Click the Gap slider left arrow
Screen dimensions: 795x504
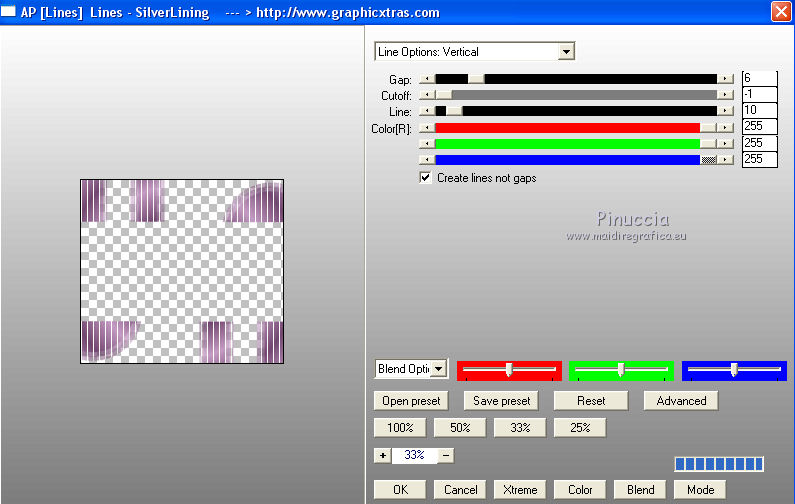pyautogui.click(x=427, y=79)
